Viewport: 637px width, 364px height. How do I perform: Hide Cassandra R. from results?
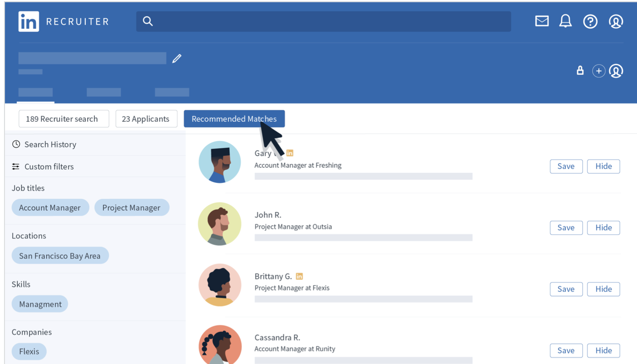[x=603, y=350]
